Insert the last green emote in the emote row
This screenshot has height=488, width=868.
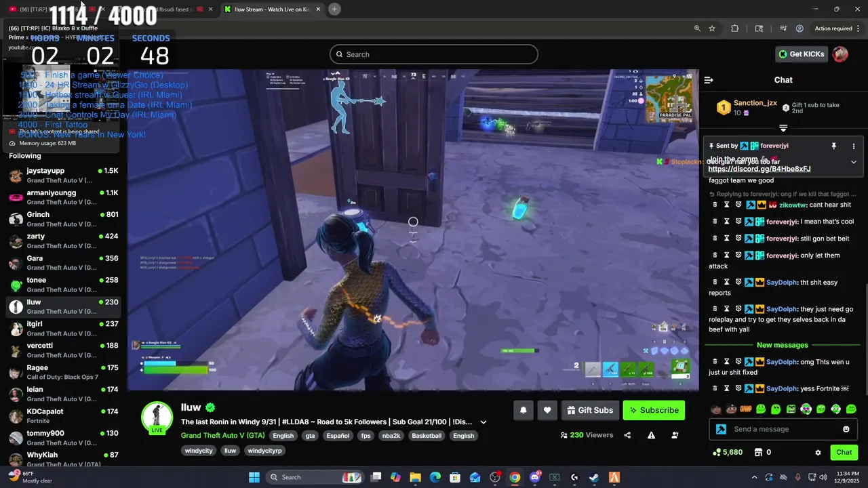point(852,409)
